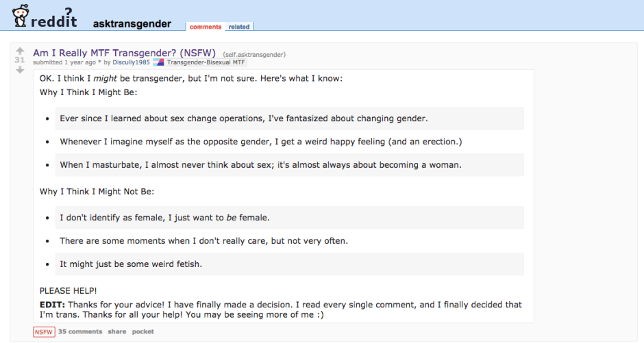Click the share button
644x343 pixels.
(117, 332)
